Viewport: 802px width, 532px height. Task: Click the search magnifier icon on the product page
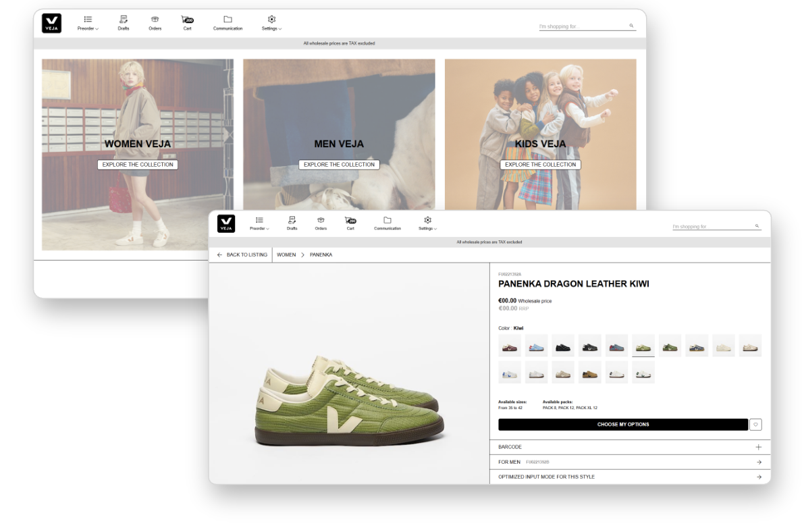tap(757, 226)
